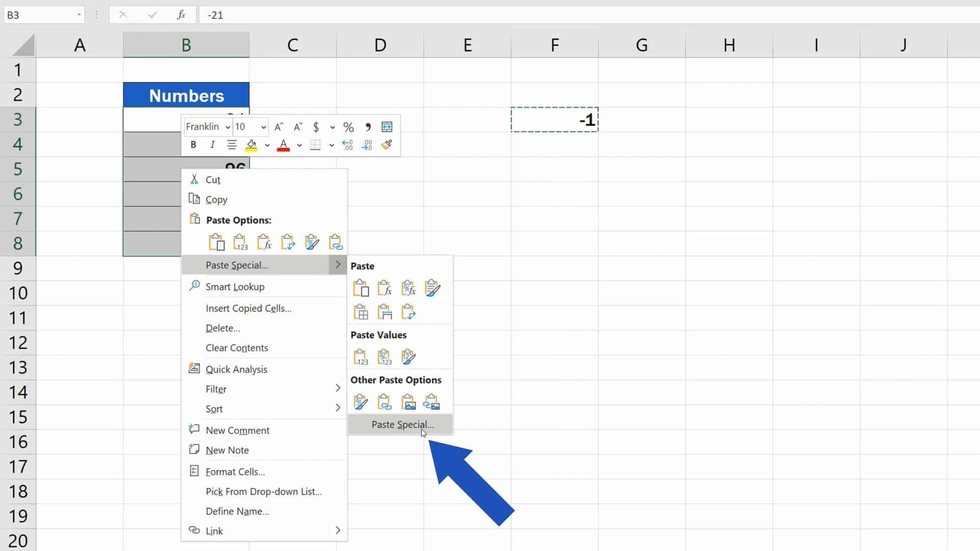Select Linked Picture under Other Paste Options
The width and height of the screenshot is (980, 551).
[432, 402]
